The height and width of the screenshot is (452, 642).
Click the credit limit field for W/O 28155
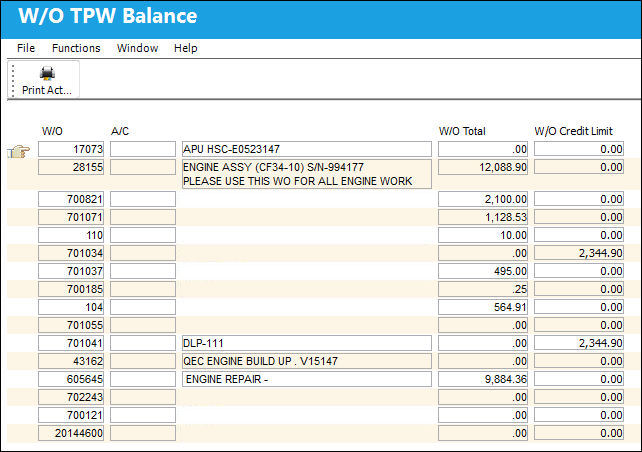[579, 167]
